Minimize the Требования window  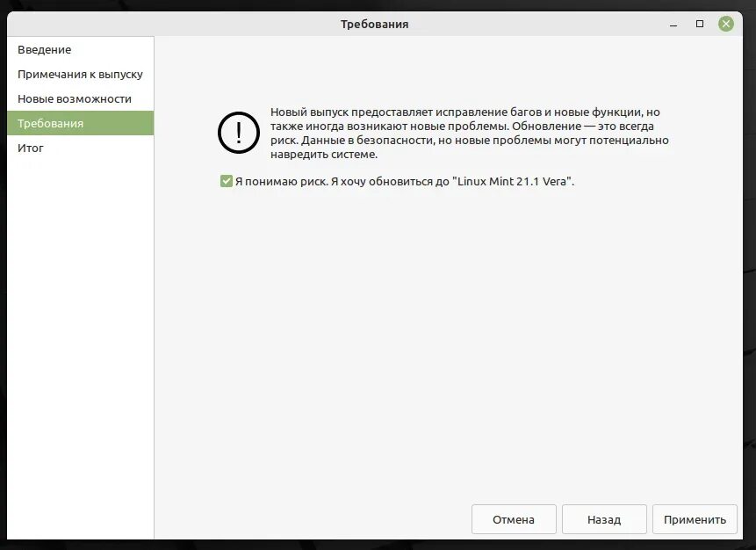pos(673,24)
